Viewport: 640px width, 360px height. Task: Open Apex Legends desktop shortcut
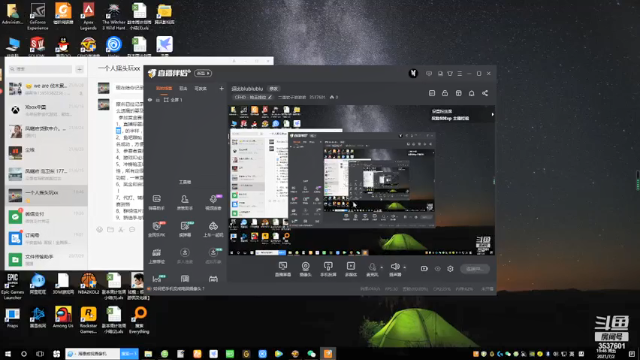click(x=88, y=16)
